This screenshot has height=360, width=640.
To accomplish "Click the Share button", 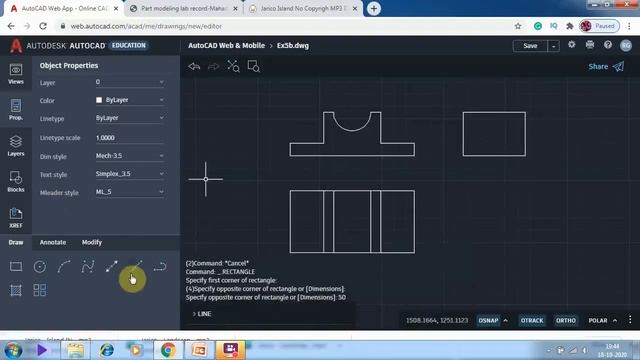I will point(606,67).
